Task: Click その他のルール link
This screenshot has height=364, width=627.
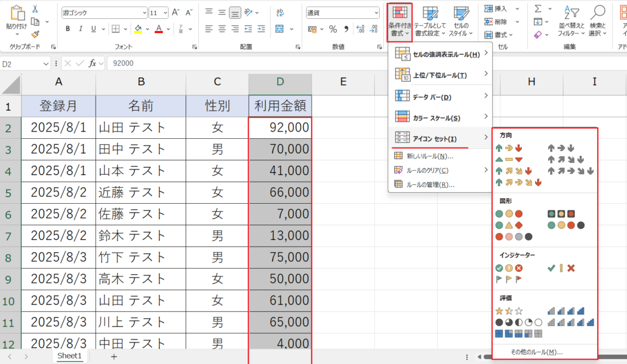Action: (x=536, y=352)
